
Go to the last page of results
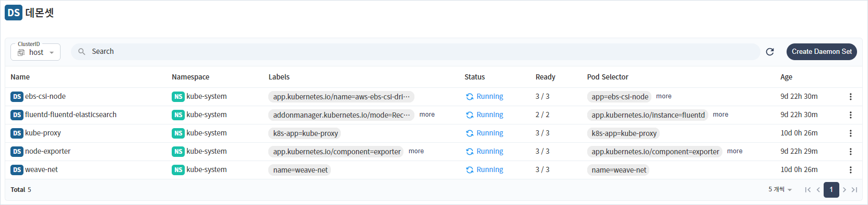[x=854, y=190]
